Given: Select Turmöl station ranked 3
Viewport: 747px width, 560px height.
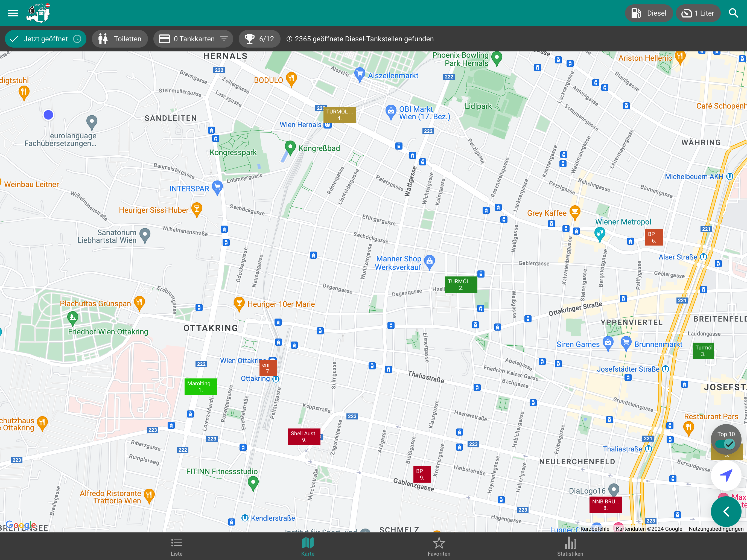Looking at the screenshot, I should coord(703,351).
